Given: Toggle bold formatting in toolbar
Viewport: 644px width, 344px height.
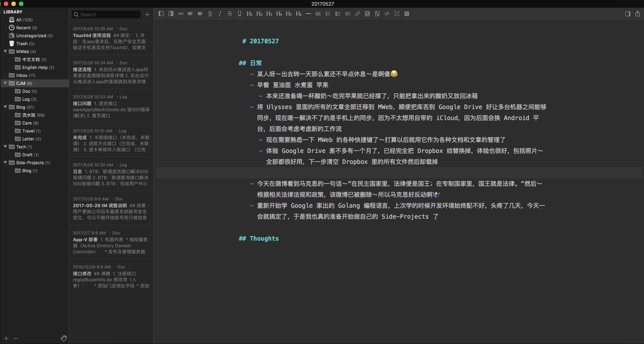Looking at the screenshot, I should [210, 14].
